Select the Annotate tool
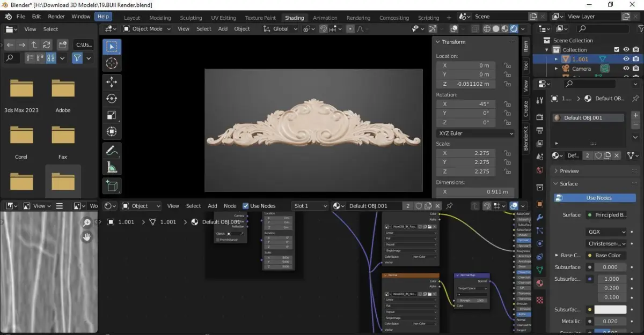This screenshot has height=335, width=644. pyautogui.click(x=112, y=151)
